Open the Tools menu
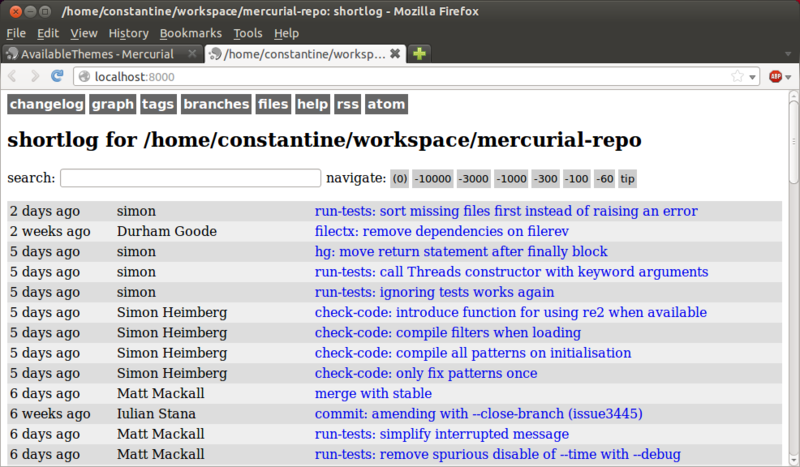The width and height of the screenshot is (800, 467). pos(247,33)
